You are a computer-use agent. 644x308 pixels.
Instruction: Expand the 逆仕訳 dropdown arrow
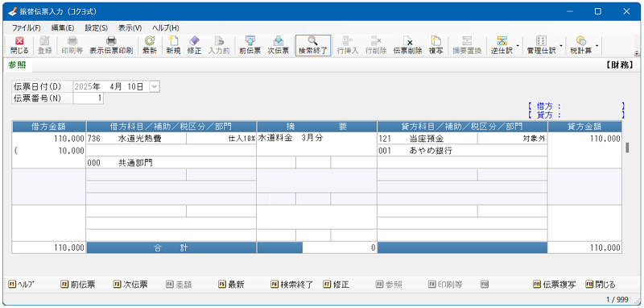(x=518, y=46)
